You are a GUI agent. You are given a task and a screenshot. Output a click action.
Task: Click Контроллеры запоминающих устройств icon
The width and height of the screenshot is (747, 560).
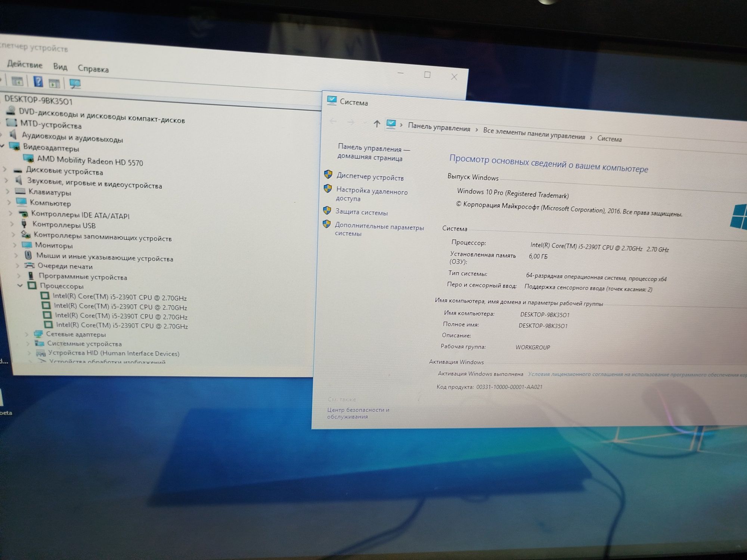(25, 234)
